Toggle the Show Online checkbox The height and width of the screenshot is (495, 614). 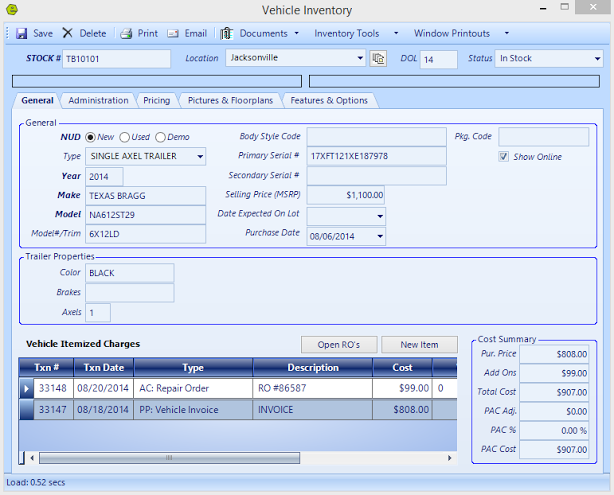point(504,157)
